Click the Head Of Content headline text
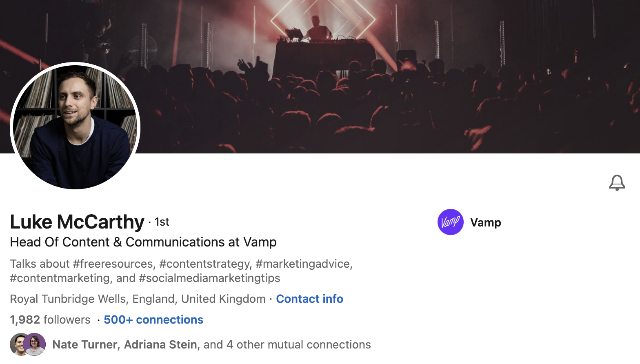This screenshot has width=640, height=364. coord(143,242)
